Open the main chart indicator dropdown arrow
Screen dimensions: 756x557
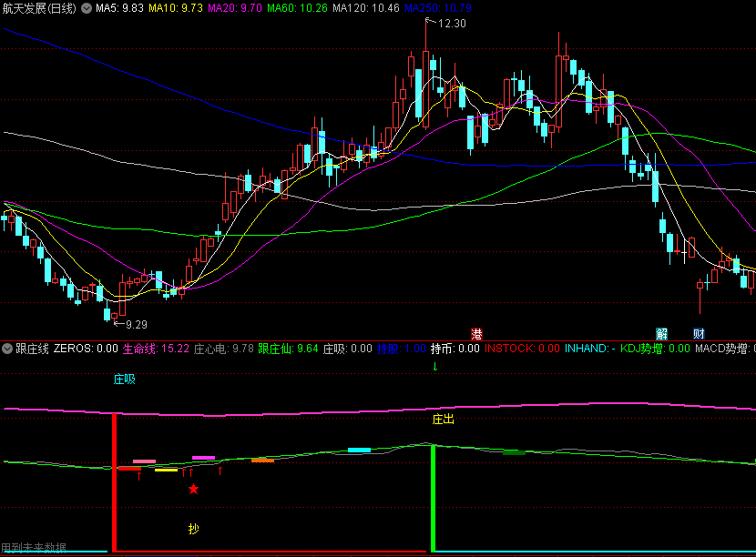coord(87,8)
